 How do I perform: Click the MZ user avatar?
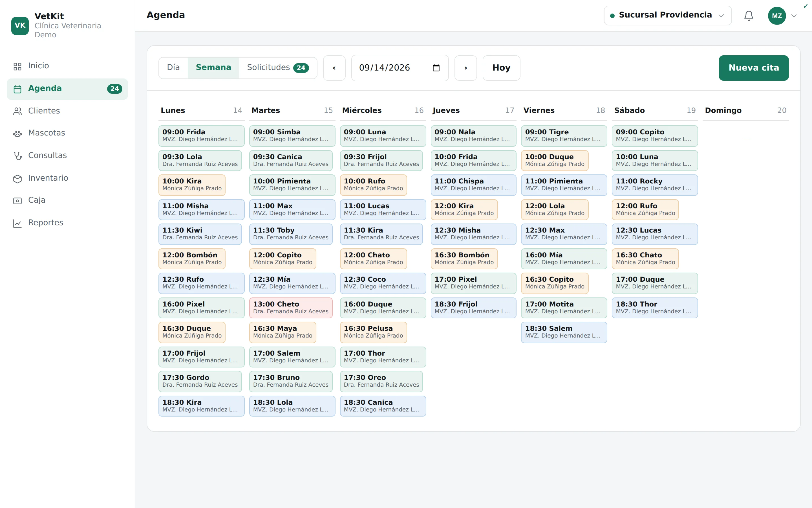(x=777, y=16)
